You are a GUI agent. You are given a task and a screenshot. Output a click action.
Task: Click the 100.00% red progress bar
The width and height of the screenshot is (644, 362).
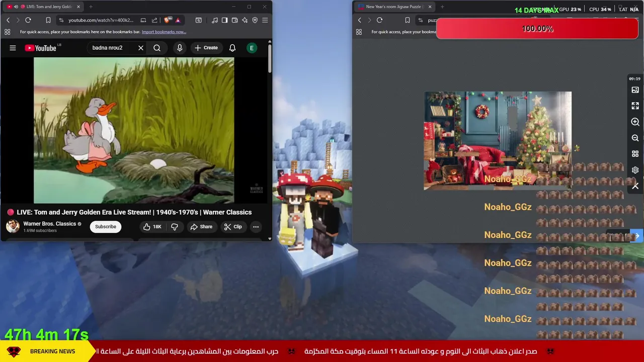537,29
